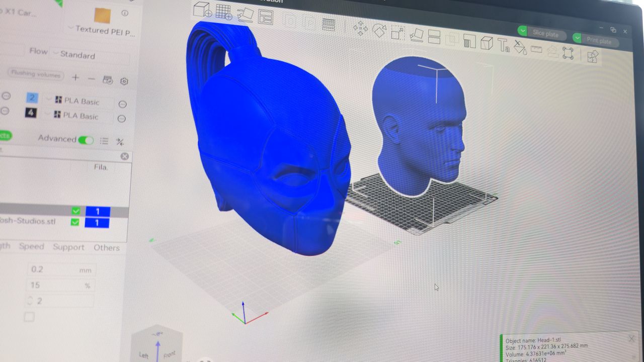
Task: Click the orange bed plate color swatch
Action: [x=102, y=16]
